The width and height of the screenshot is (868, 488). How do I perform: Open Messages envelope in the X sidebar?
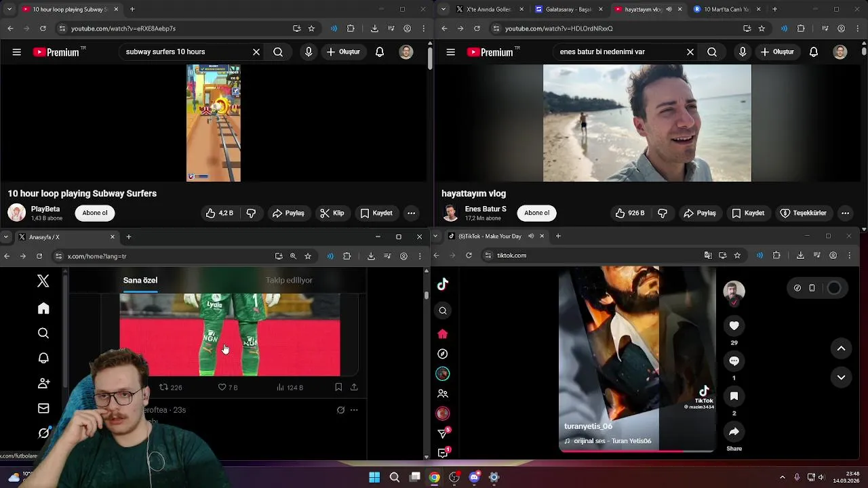pos(43,408)
